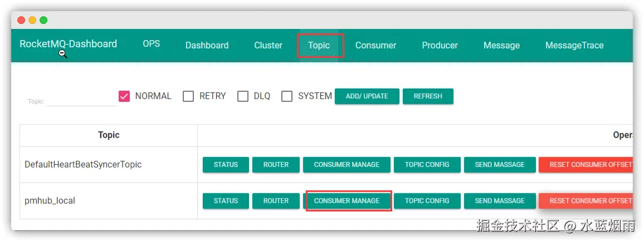
Task: Click STATUS for DefaultHeartBeatSyncerTopic
Action: [226, 165]
